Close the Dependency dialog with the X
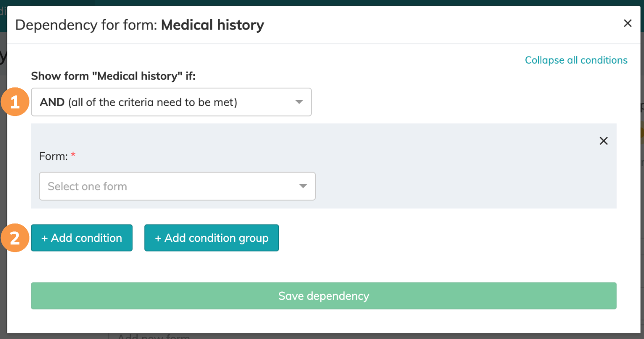 pyautogui.click(x=628, y=23)
